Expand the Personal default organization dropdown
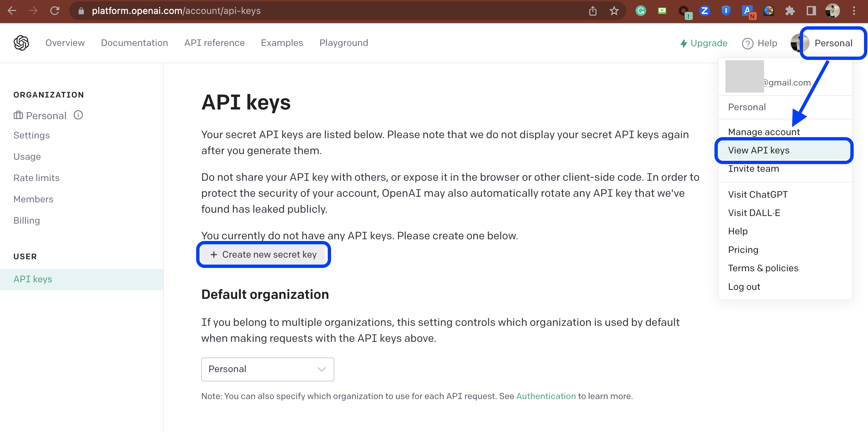This screenshot has height=432, width=868. [267, 369]
